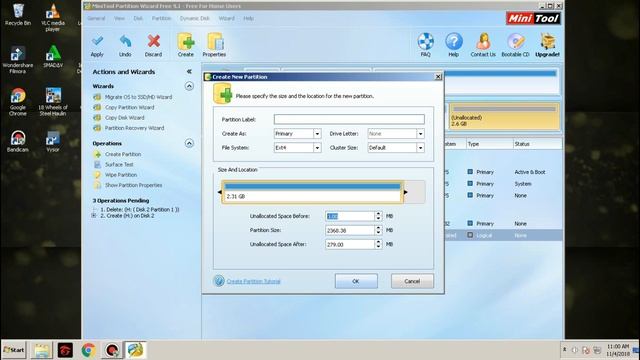Open the Partition menu
The width and height of the screenshot is (640, 360).
(x=161, y=18)
